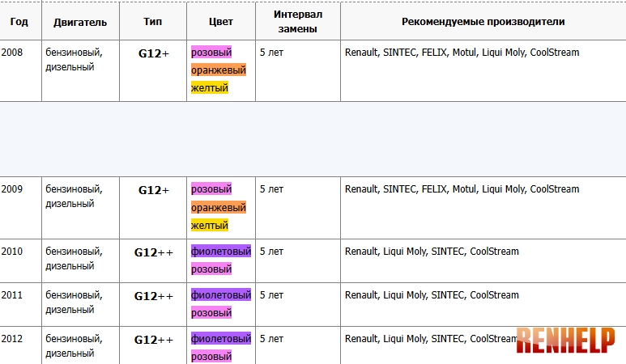Select the "Интервал замены" column header
Image resolution: width=626 pixels, height=364 pixels.
click(297, 22)
